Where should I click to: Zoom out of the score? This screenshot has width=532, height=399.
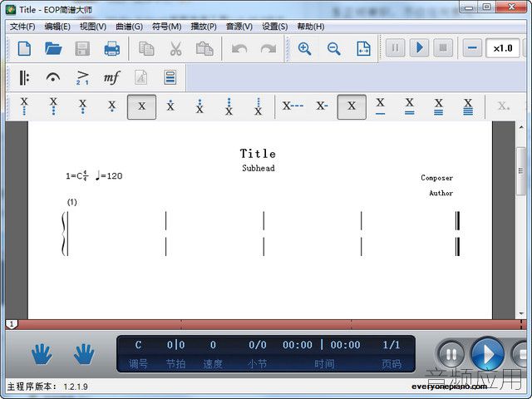point(334,48)
